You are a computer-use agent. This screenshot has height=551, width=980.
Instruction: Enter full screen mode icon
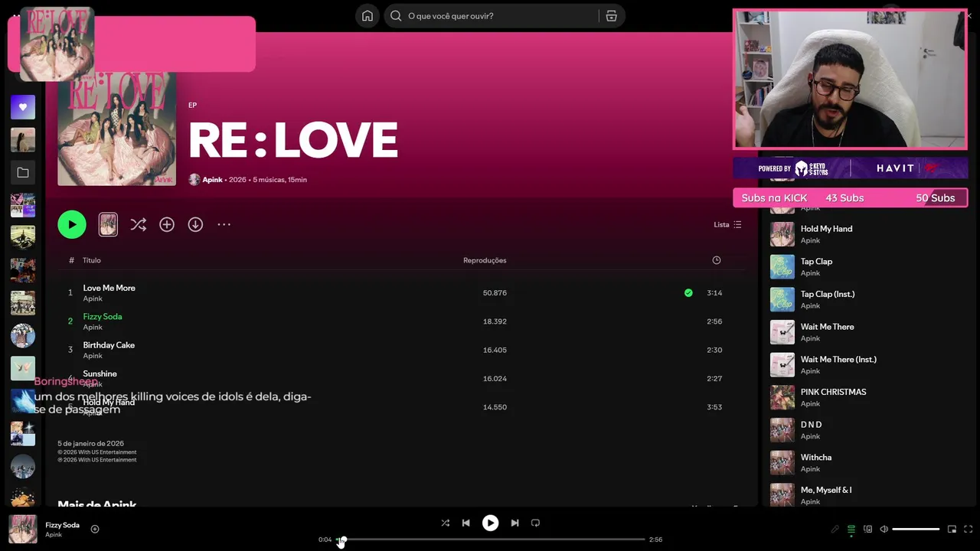tap(968, 529)
